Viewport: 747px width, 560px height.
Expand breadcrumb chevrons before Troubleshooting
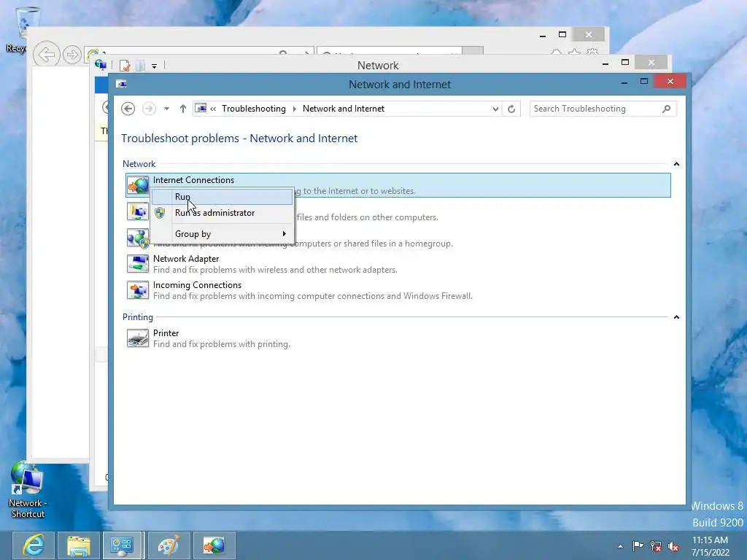click(213, 109)
